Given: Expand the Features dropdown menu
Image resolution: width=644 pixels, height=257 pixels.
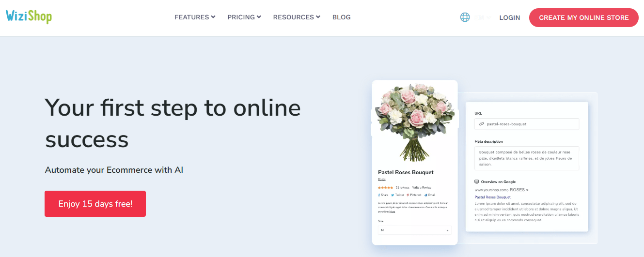Looking at the screenshot, I should click(195, 17).
